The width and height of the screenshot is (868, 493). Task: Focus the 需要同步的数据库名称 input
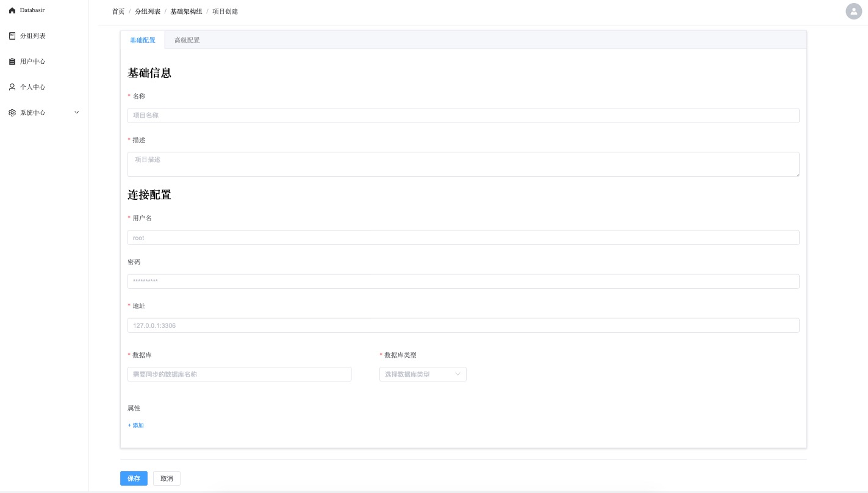click(x=240, y=374)
